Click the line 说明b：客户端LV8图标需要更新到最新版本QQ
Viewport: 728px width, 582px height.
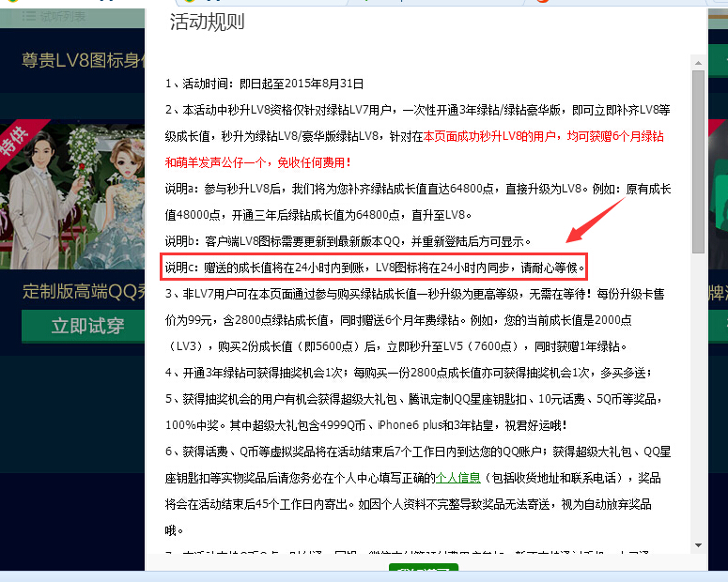[348, 241]
